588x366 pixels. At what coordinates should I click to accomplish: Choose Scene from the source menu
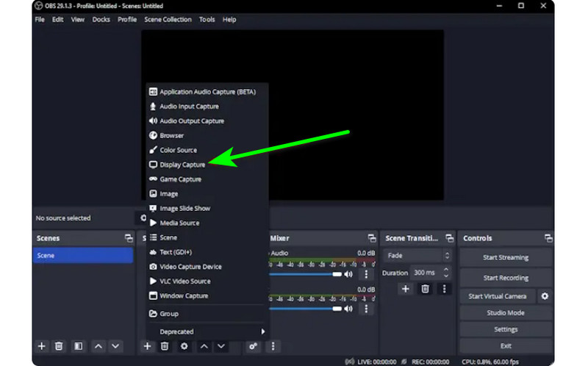pos(207,237)
